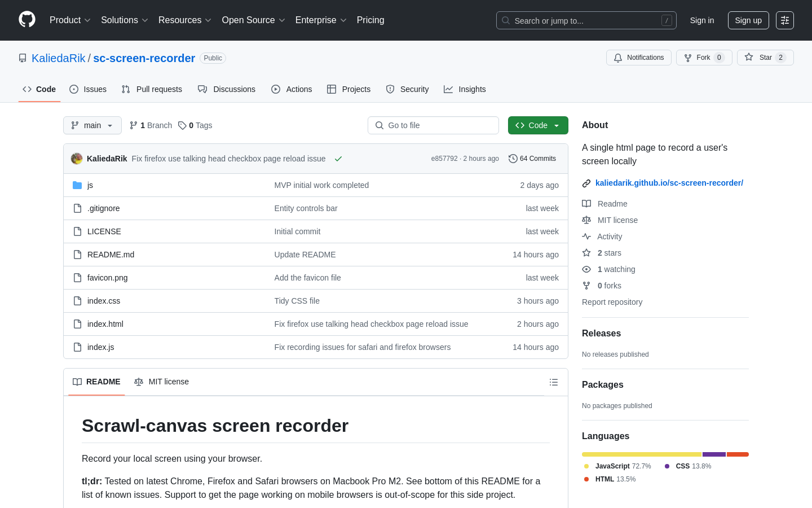Open commit hash e857792
This screenshot has height=508, width=812.
click(444, 159)
